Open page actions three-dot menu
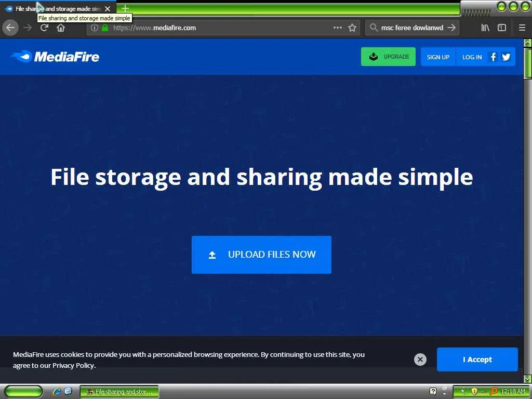Image resolution: width=532 pixels, height=399 pixels. (337, 28)
